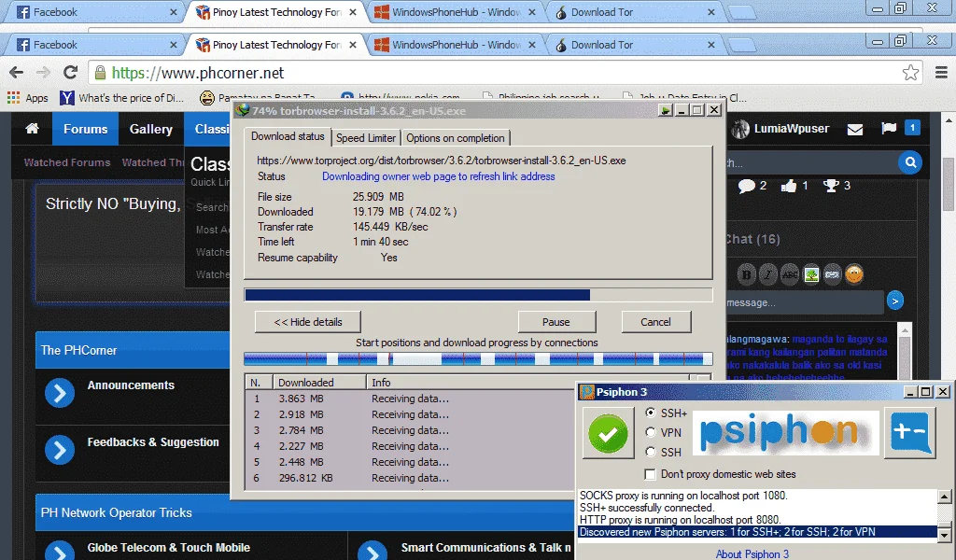This screenshot has height=560, width=956.
Task: Select connection row 6 with 296.812 KB
Action: [x=410, y=478]
